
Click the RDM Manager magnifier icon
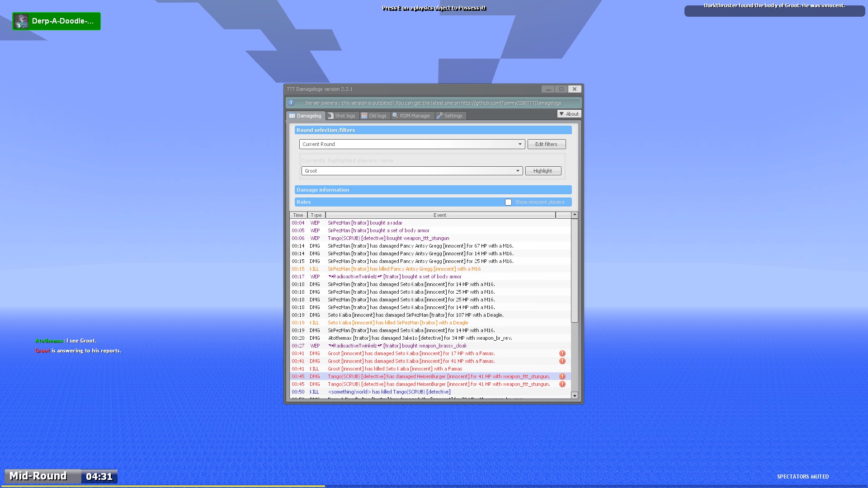tap(395, 116)
